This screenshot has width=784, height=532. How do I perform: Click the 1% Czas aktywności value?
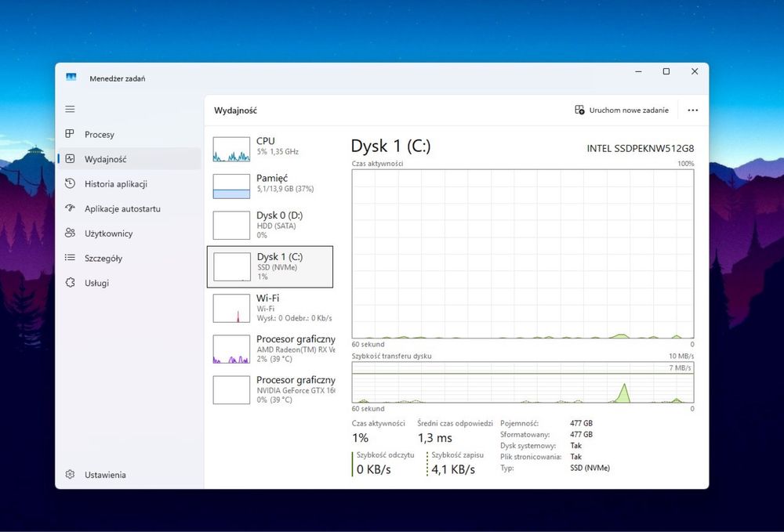coord(360,438)
